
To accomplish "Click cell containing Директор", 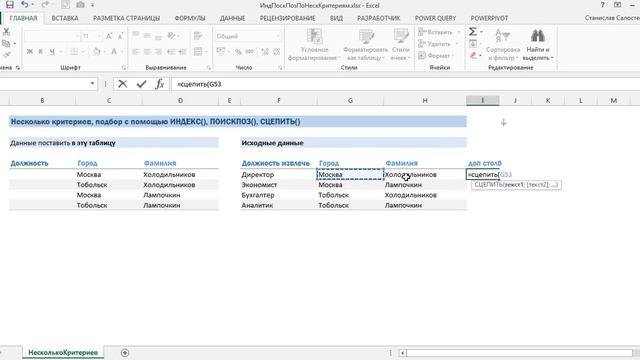I will (x=278, y=175).
